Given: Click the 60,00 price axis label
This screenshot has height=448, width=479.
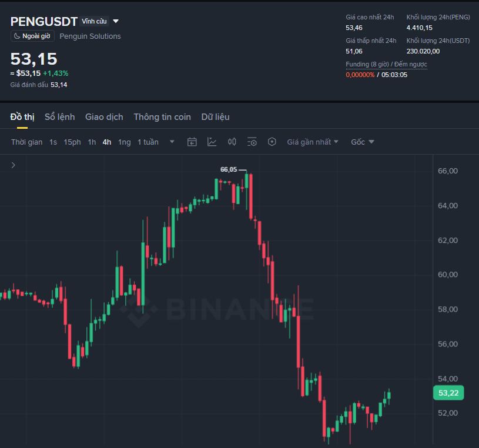Looking at the screenshot, I should (x=448, y=275).
